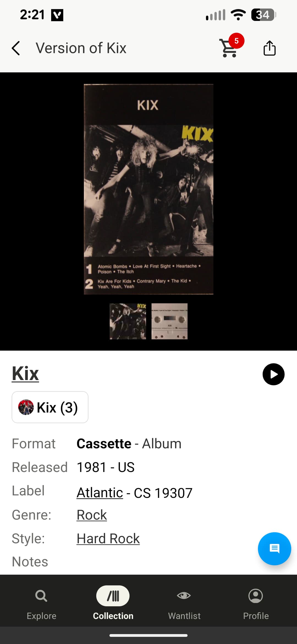View the large Kix cover image
Screen dimensions: 297x644
(148, 189)
